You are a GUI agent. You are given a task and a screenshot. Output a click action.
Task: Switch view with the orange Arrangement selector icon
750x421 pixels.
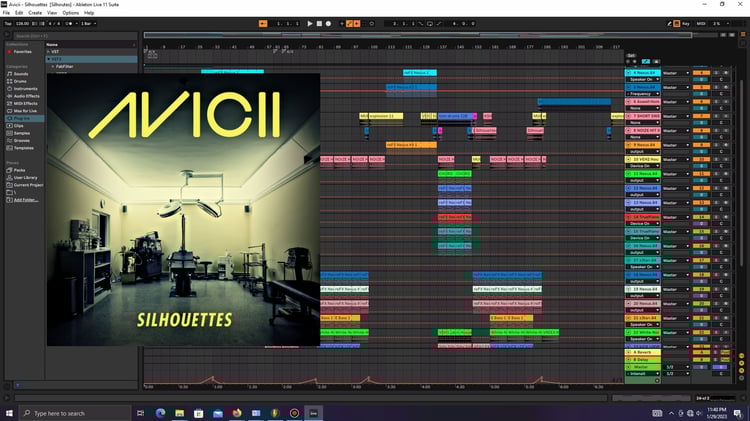click(x=743, y=34)
